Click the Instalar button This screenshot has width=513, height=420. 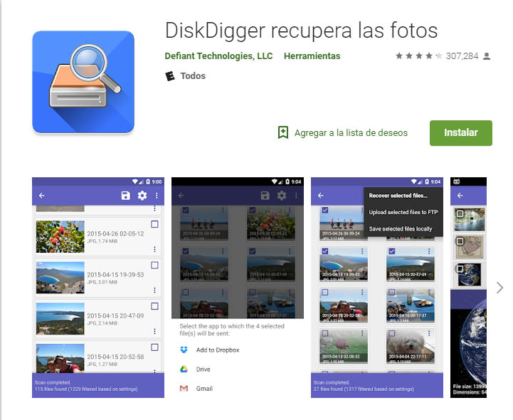(x=460, y=132)
